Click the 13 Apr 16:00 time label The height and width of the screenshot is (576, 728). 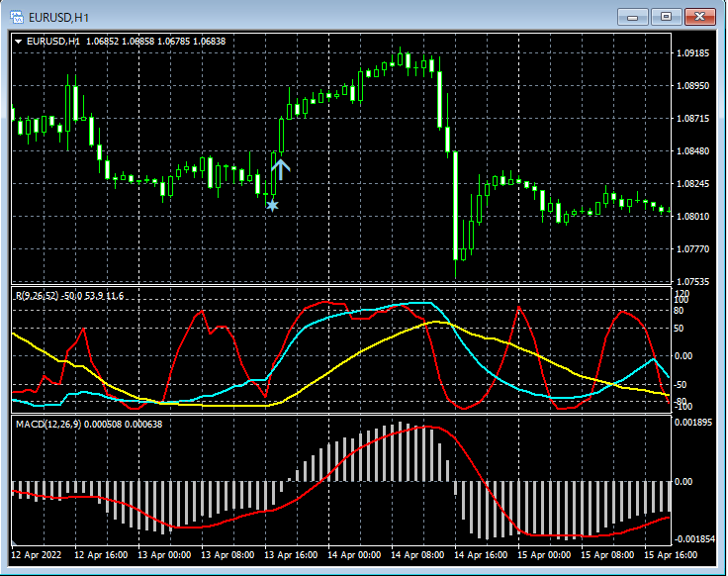(291, 555)
